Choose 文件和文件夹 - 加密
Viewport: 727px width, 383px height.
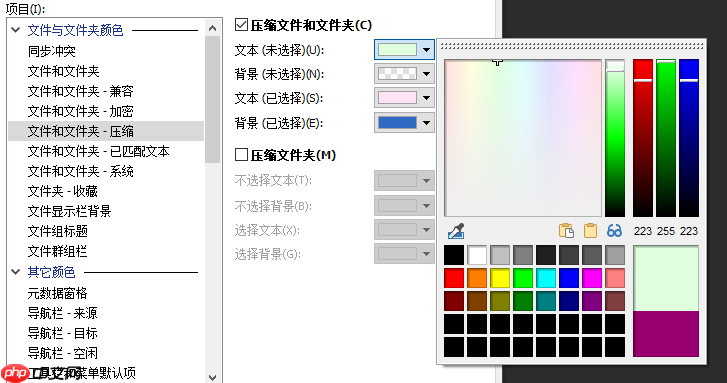[x=80, y=111]
